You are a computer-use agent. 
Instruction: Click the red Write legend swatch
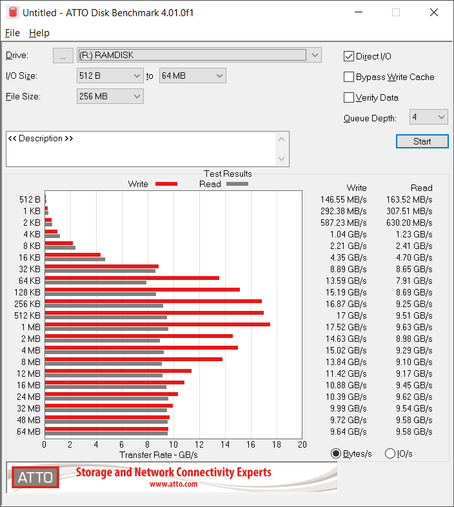166,184
